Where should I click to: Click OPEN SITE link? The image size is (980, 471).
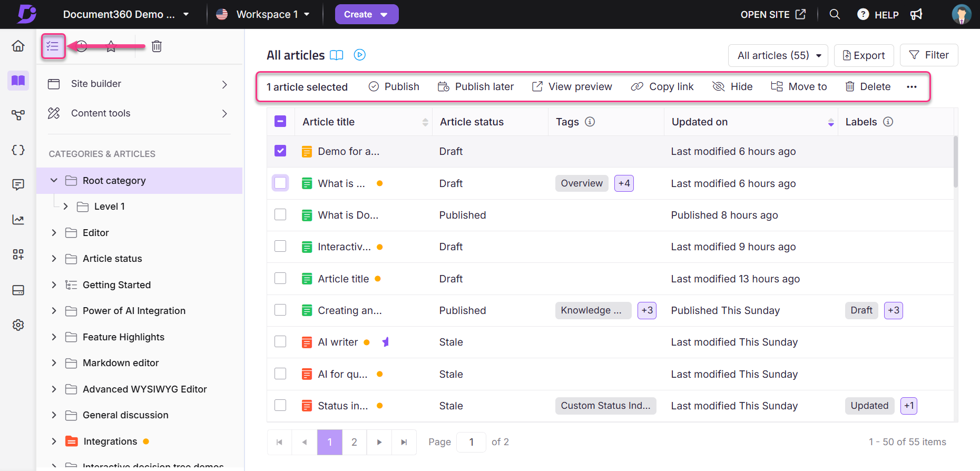(773, 14)
